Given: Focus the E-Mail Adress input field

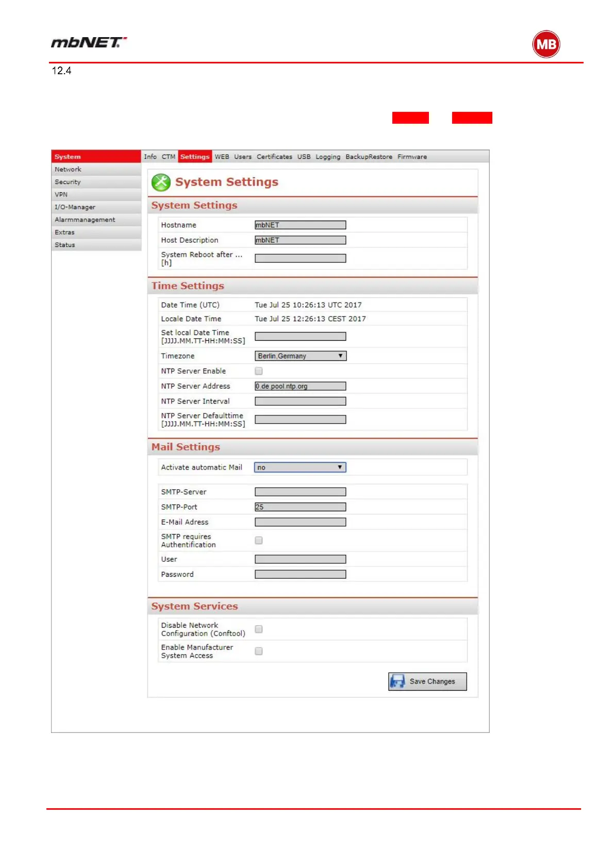Looking at the screenshot, I should coord(301,522).
